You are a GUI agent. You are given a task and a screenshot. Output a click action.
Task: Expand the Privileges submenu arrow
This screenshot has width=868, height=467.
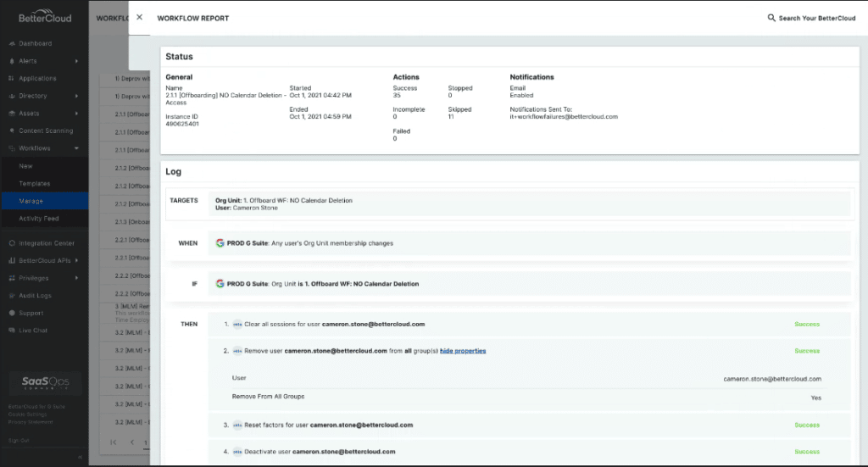coord(76,278)
